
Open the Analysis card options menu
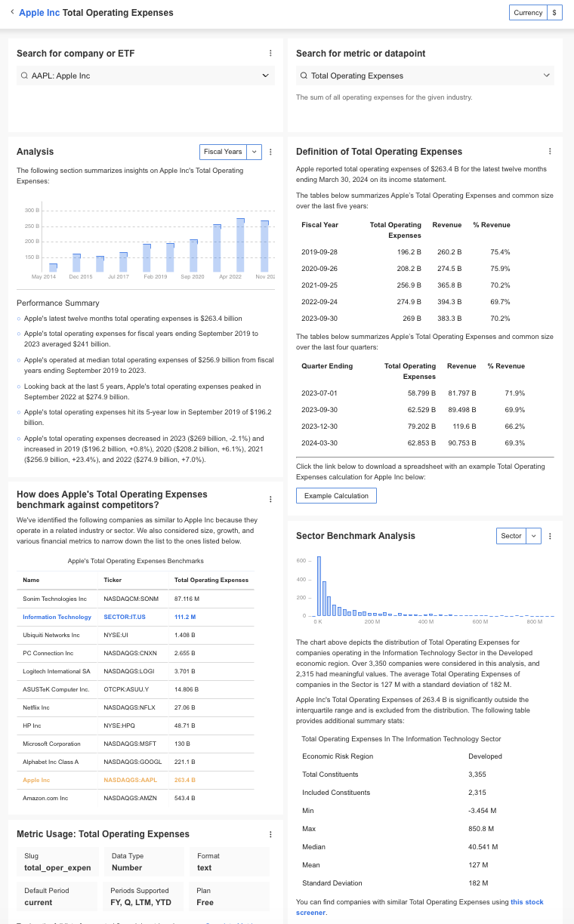point(270,152)
